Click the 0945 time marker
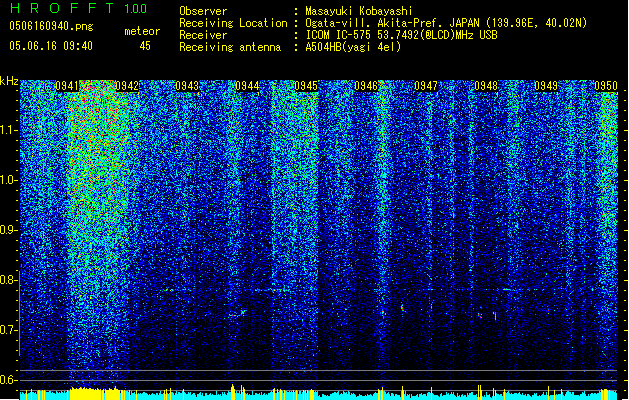Image resolution: width=629 pixels, height=400 pixels. click(306, 86)
